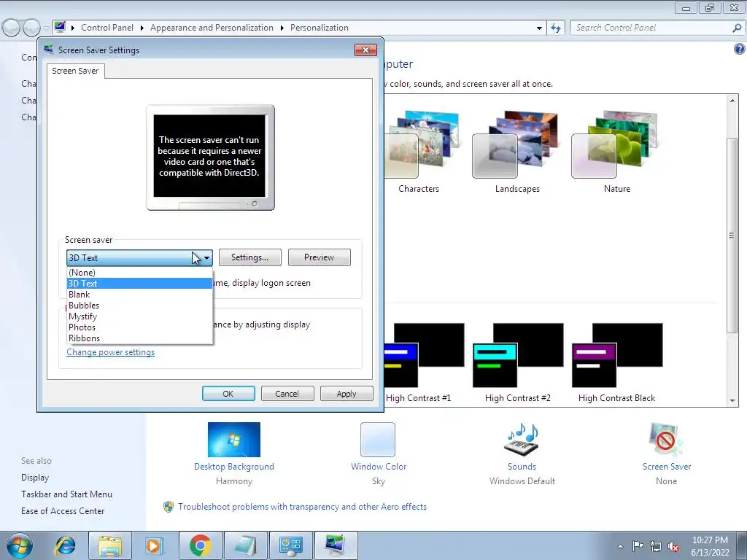Image resolution: width=747 pixels, height=560 pixels.
Task: Close the Screen Saver Settings dialog
Action: tap(365, 50)
